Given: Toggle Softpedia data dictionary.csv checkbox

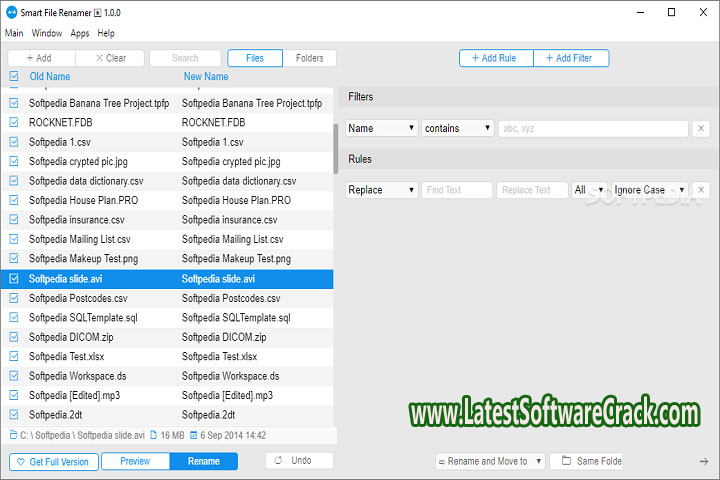Looking at the screenshot, I should point(14,181).
